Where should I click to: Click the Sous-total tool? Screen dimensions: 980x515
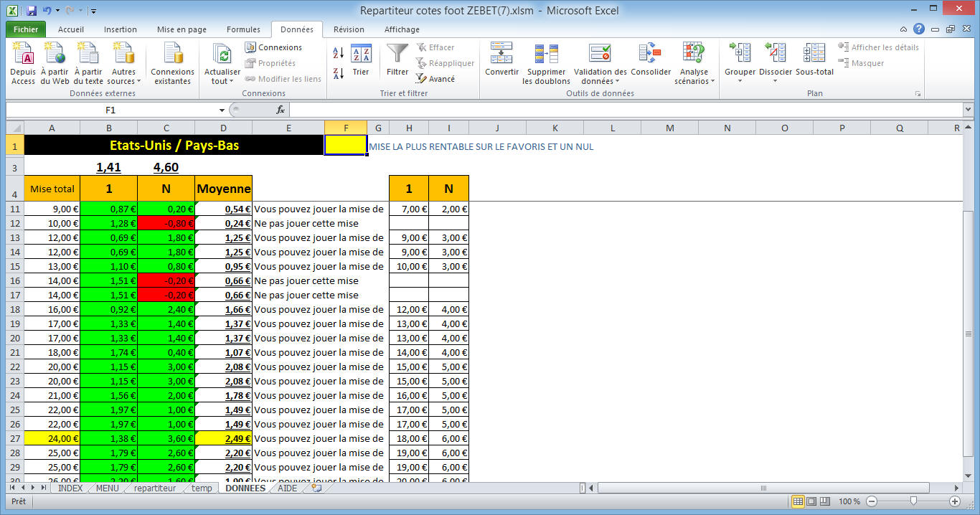coord(814,61)
